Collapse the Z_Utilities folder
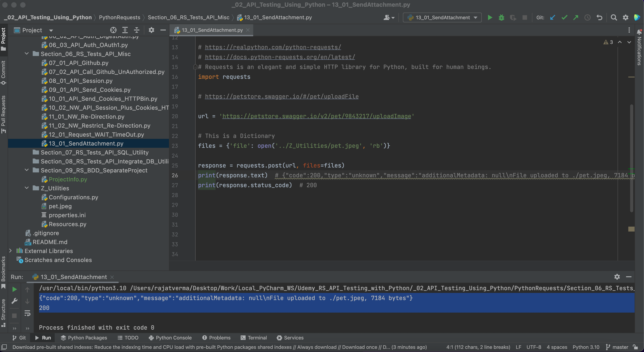Image resolution: width=644 pixels, height=352 pixels. pyautogui.click(x=27, y=188)
